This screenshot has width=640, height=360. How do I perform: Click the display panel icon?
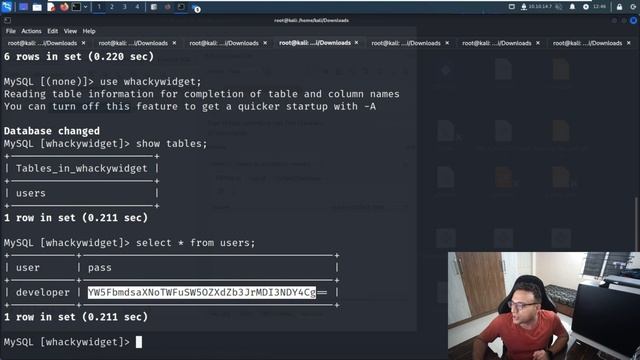click(x=511, y=7)
